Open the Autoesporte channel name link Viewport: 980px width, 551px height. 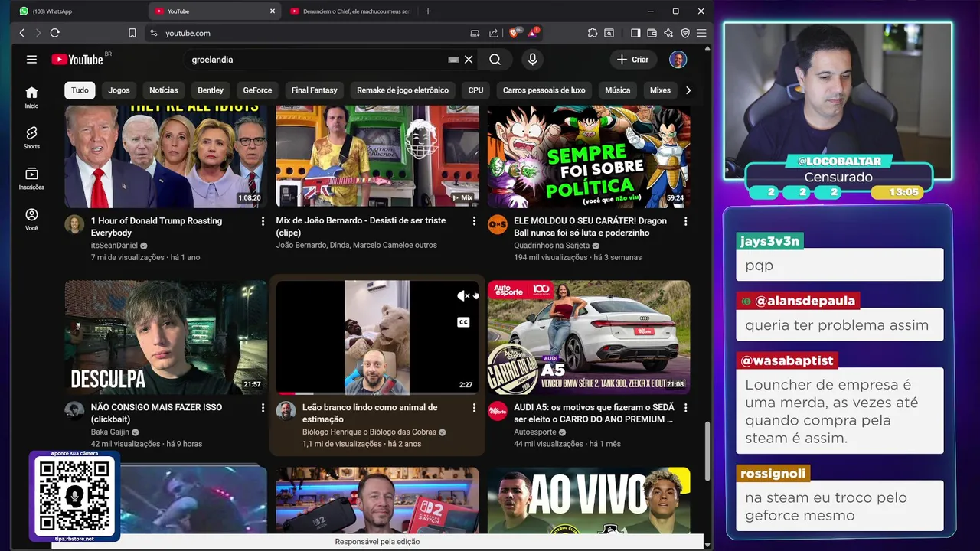534,432
